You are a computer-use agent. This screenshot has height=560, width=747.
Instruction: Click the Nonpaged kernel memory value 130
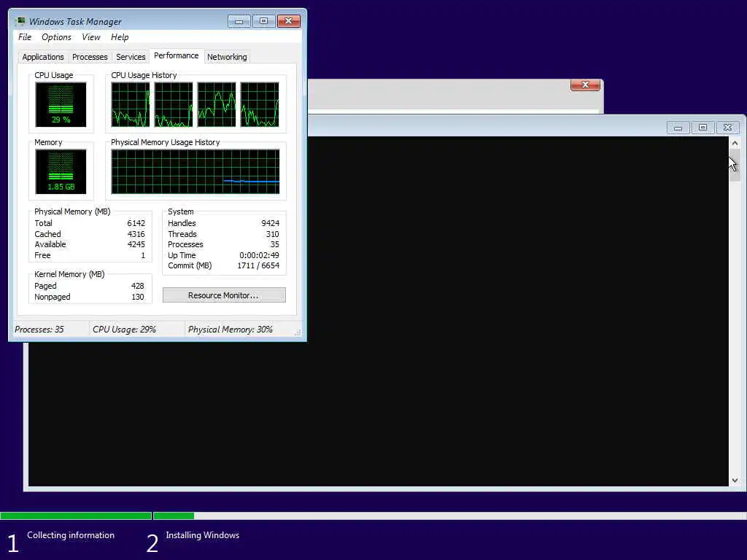click(x=137, y=297)
